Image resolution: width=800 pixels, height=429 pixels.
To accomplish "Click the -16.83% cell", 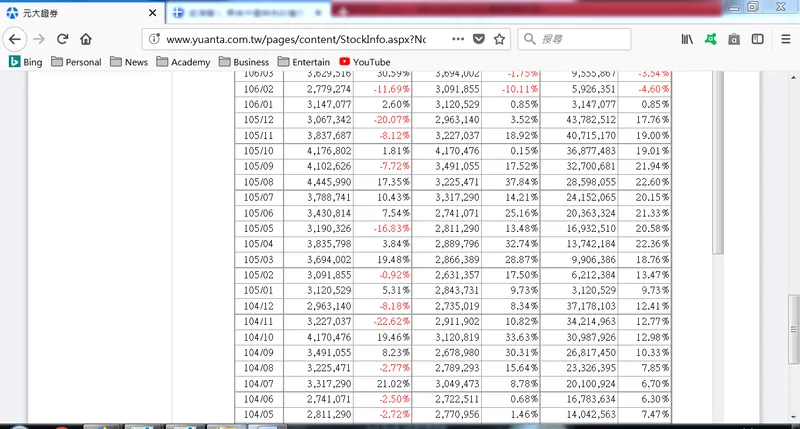I will [x=391, y=228].
